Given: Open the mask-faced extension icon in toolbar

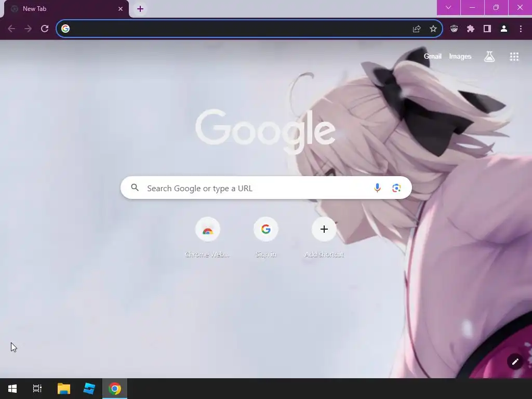Looking at the screenshot, I should 454,29.
